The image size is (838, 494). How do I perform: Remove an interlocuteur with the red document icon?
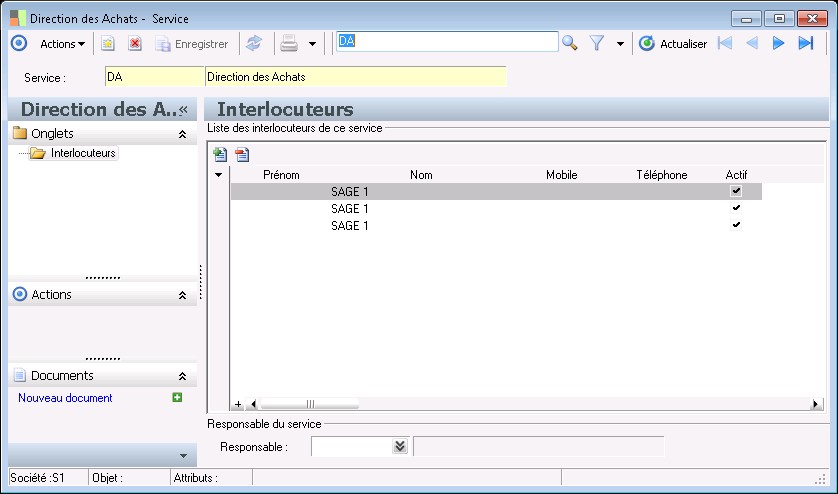[242, 155]
